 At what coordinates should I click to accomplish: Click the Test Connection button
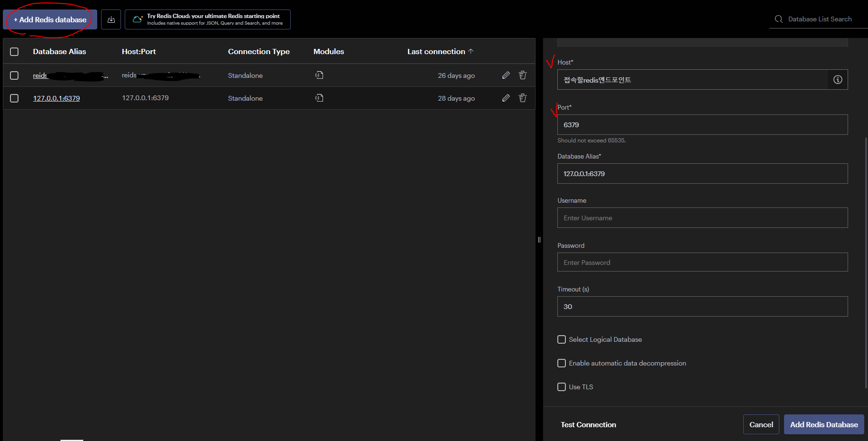pyautogui.click(x=588, y=425)
